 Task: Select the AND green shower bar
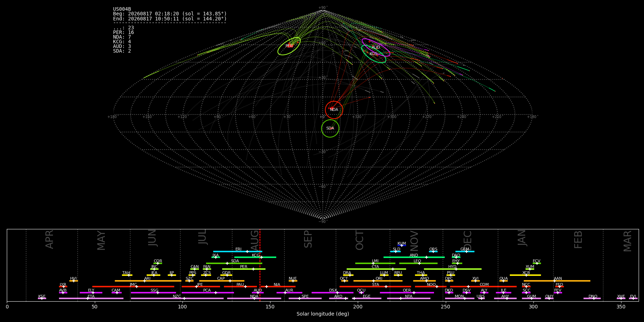click(414, 257)
